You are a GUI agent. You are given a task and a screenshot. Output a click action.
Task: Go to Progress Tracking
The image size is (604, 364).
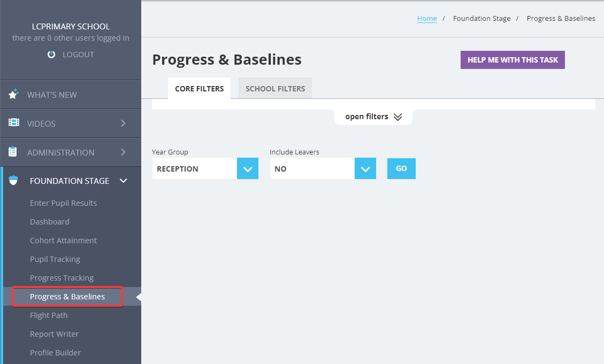point(62,278)
